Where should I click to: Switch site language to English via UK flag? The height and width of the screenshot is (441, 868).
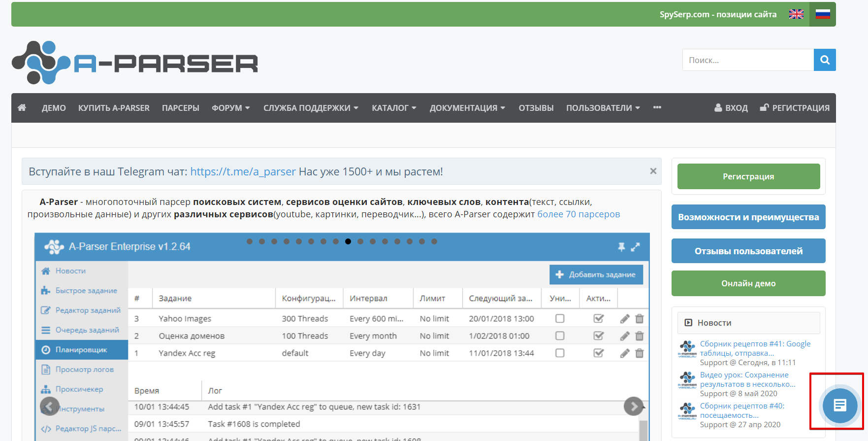796,14
